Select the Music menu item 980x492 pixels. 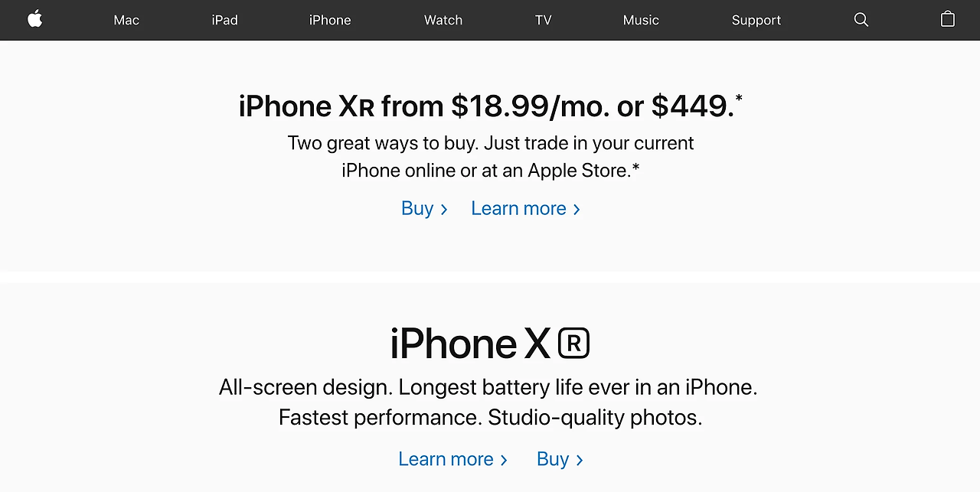(641, 20)
